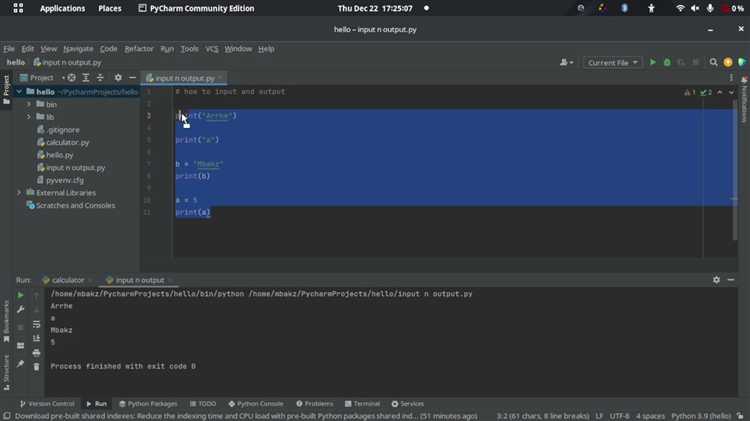The width and height of the screenshot is (750, 421).
Task: Open the Navigate menu
Action: [78, 49]
